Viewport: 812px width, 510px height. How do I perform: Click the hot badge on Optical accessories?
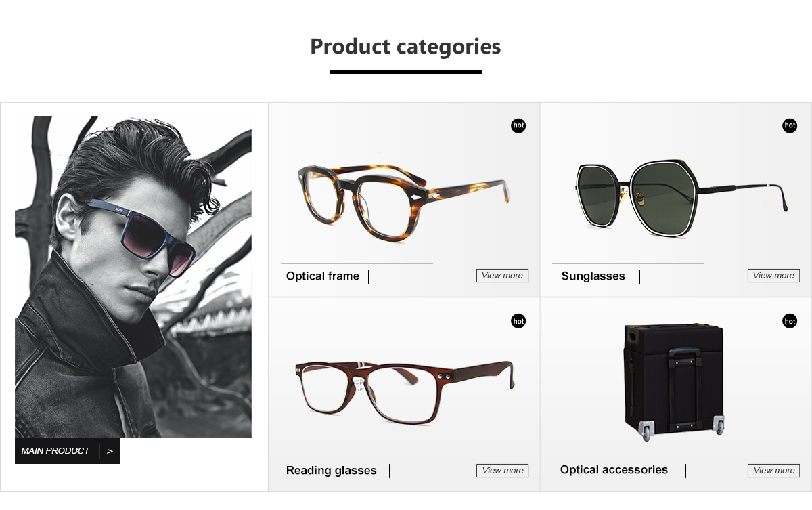pyautogui.click(x=790, y=321)
